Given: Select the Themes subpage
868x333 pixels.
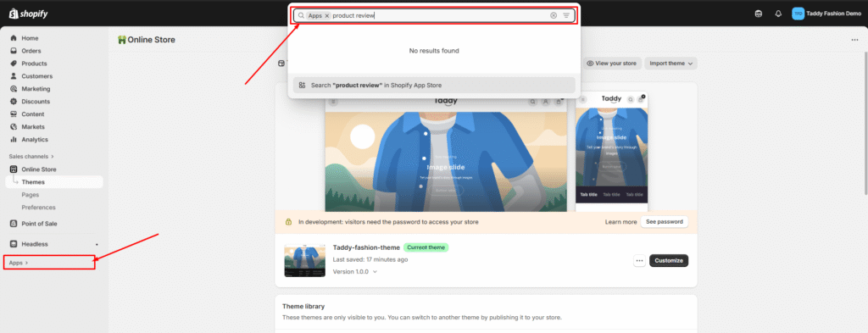Looking at the screenshot, I should click(54, 182).
